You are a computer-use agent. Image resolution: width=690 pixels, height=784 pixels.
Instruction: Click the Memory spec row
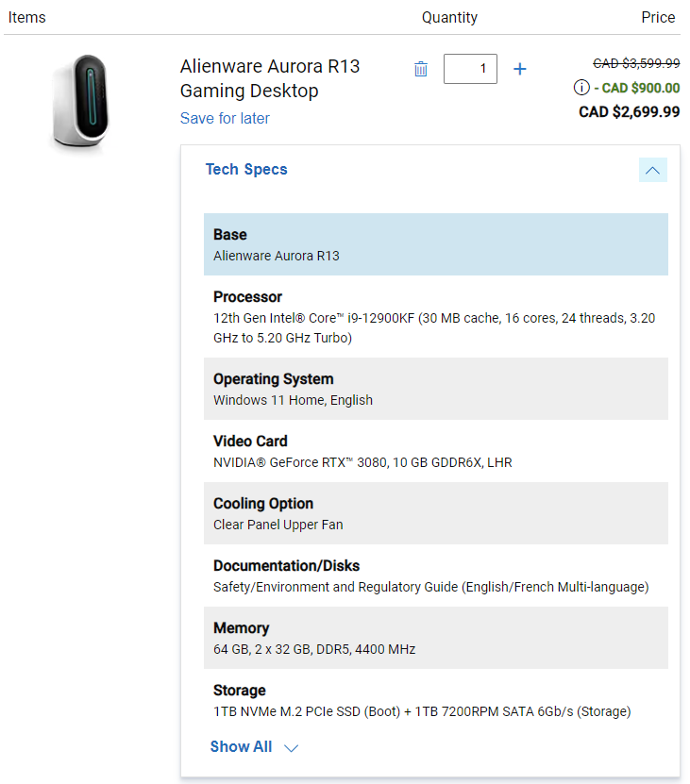click(x=435, y=638)
